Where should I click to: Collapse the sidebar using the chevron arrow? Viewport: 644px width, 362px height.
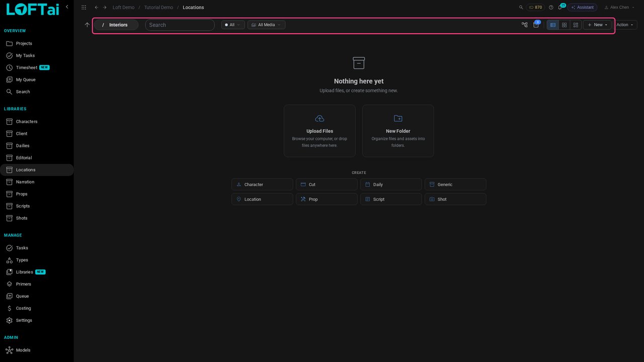(67, 7)
